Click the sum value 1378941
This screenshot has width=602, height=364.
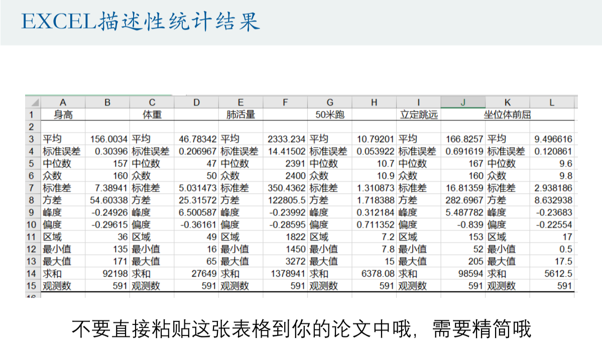click(x=288, y=274)
